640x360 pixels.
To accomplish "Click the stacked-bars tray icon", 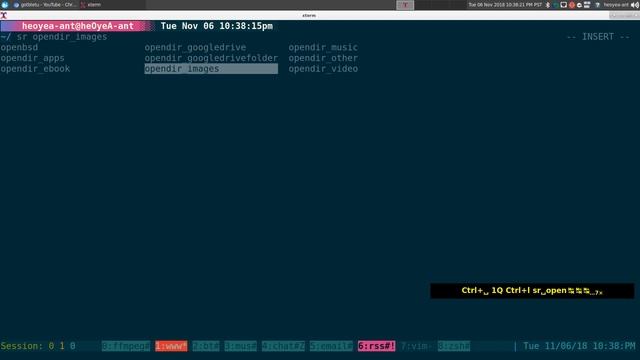I will (587, 5).
